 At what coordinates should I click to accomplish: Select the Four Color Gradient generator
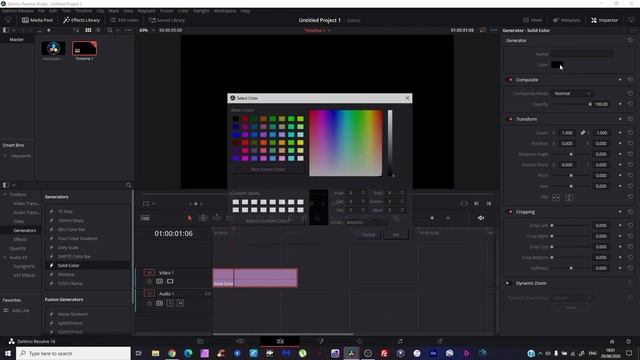[x=77, y=238]
